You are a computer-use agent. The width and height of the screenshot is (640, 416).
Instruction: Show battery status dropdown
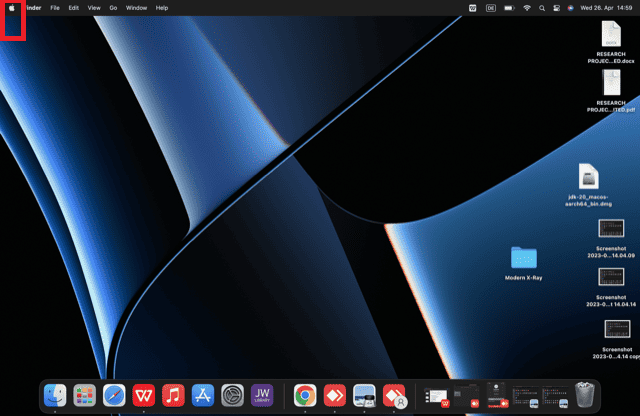click(x=509, y=7)
